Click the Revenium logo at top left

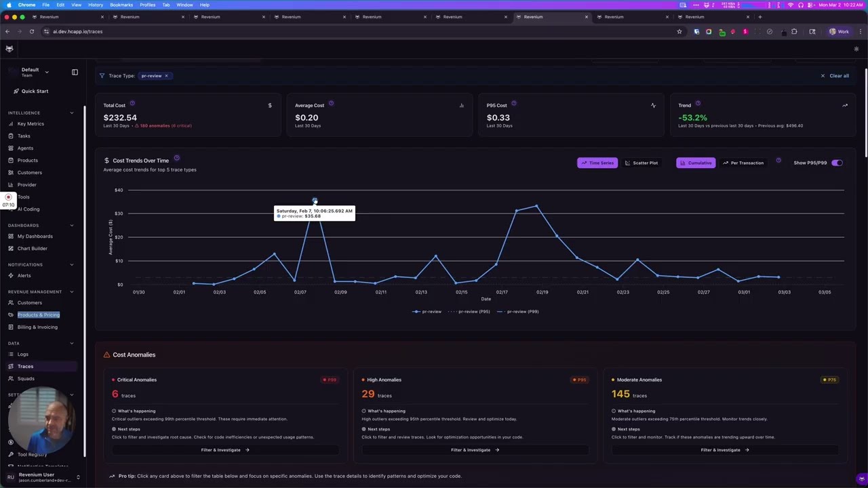(x=9, y=49)
